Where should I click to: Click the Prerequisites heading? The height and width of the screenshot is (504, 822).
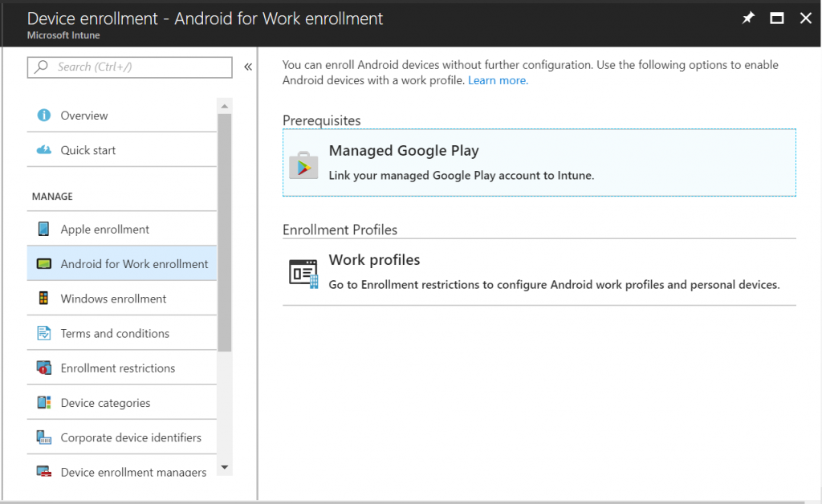321,120
